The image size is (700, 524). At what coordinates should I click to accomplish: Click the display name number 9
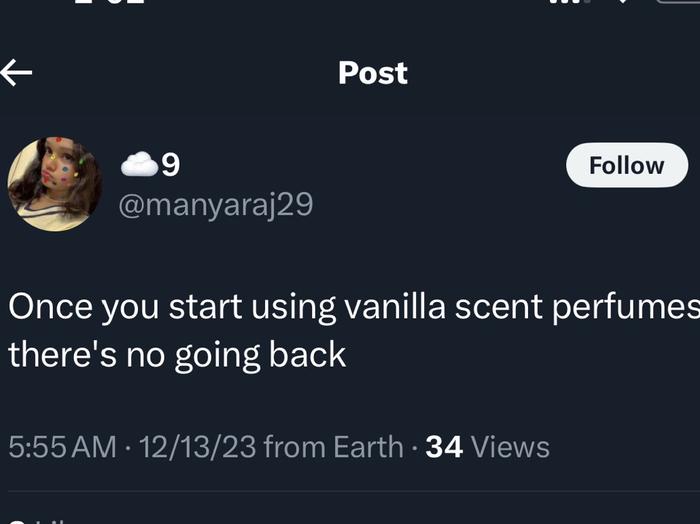(171, 165)
